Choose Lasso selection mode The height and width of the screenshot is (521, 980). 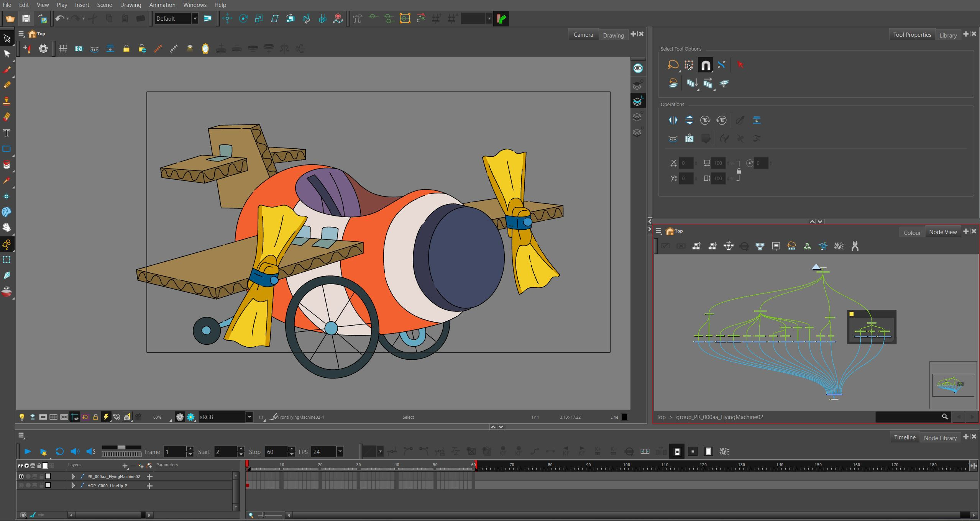pyautogui.click(x=673, y=65)
